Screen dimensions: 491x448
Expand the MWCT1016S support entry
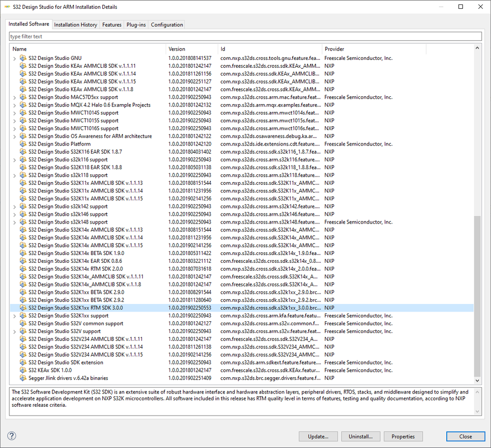click(14, 129)
